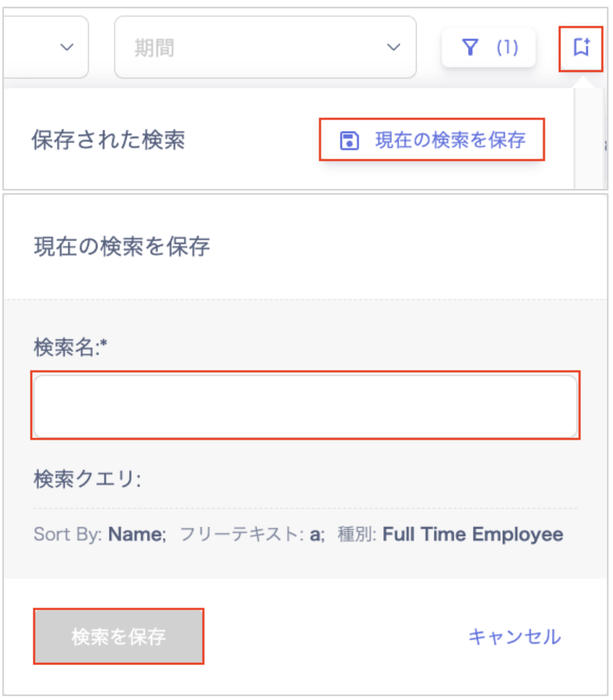The height and width of the screenshot is (700, 613).
Task: Click the grey 検索を保存 button
Action: point(119,636)
